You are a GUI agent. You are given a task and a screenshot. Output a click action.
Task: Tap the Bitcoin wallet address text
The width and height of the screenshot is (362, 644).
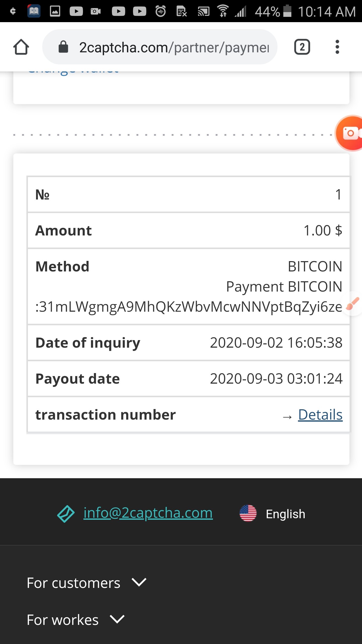pyautogui.click(x=189, y=307)
